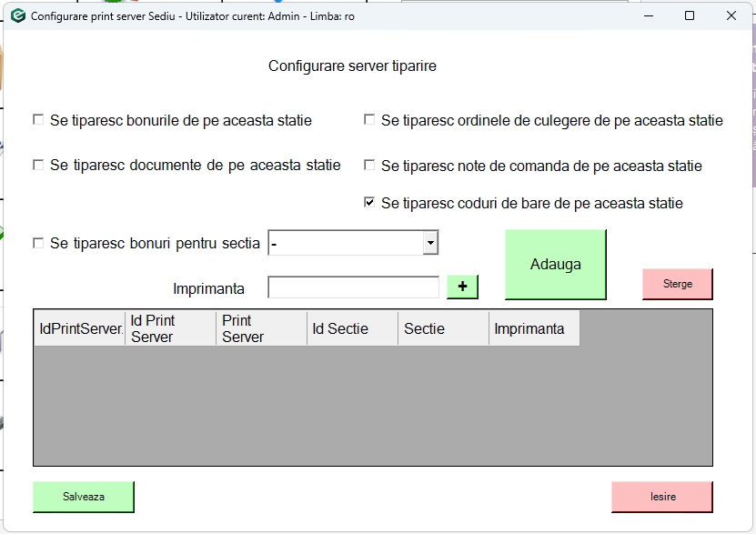Image resolution: width=756 pixels, height=534 pixels.
Task: Save settings with the Salveaza button
Action: coord(84,497)
